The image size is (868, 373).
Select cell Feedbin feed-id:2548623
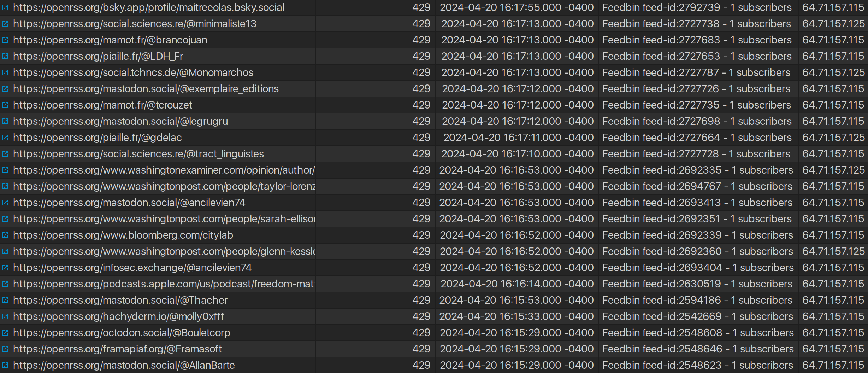click(698, 365)
